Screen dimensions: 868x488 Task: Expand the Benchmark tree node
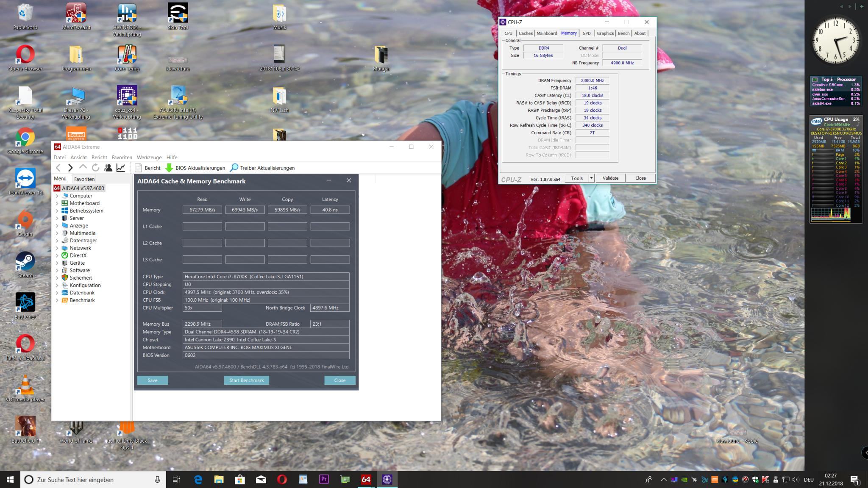(x=57, y=300)
